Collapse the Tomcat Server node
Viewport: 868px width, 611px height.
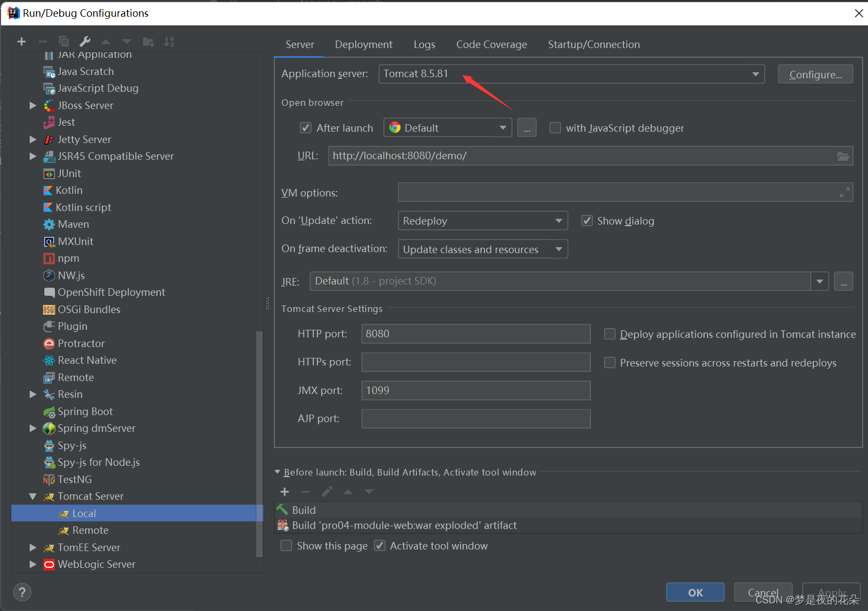click(x=33, y=496)
